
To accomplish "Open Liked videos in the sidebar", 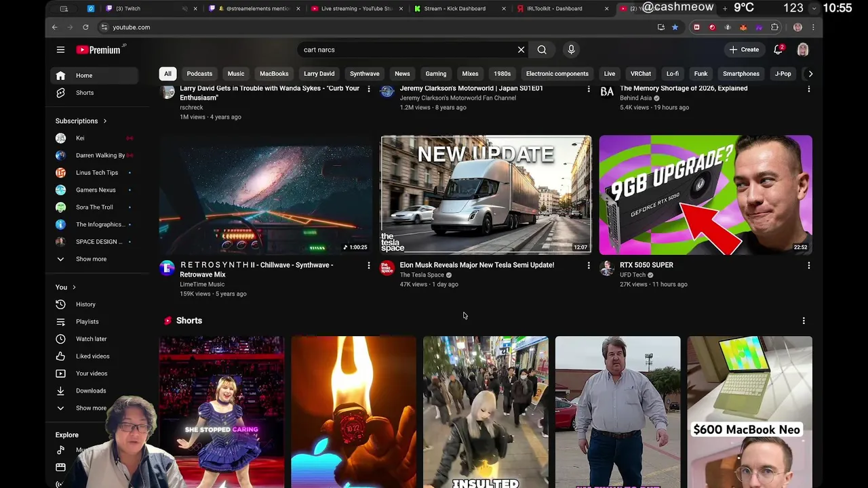I will pos(95,357).
